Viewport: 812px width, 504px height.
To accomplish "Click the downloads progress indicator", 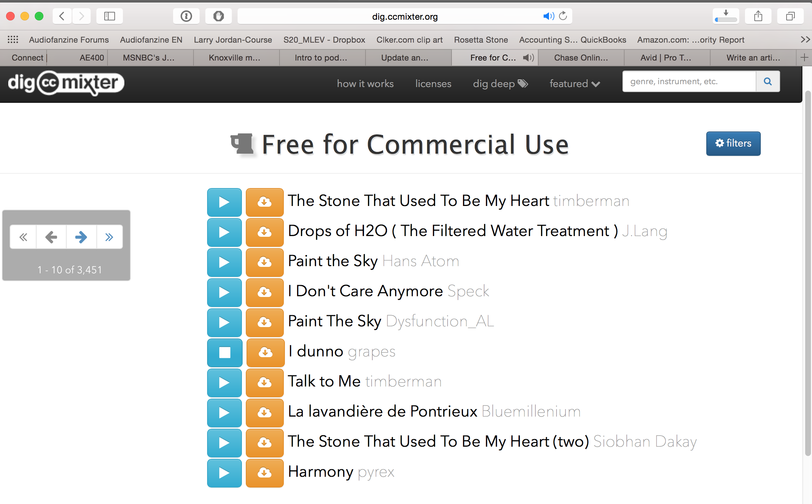I will (x=726, y=16).
